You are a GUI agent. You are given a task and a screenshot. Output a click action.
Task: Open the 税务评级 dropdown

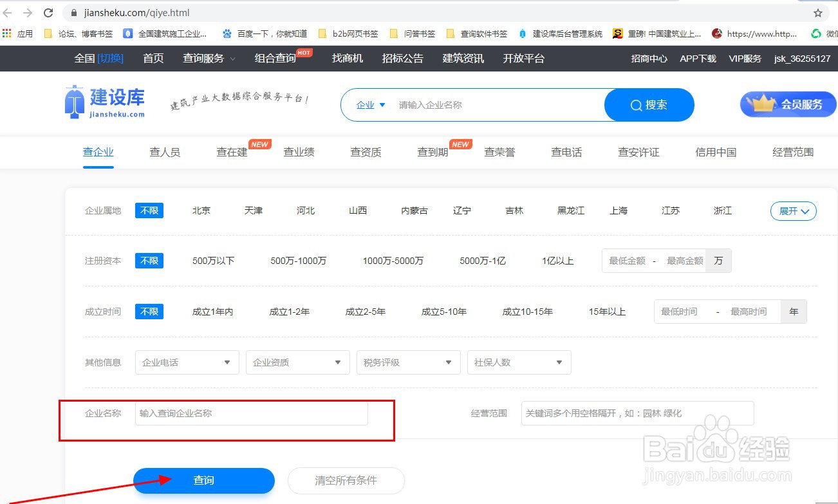pyautogui.click(x=408, y=362)
